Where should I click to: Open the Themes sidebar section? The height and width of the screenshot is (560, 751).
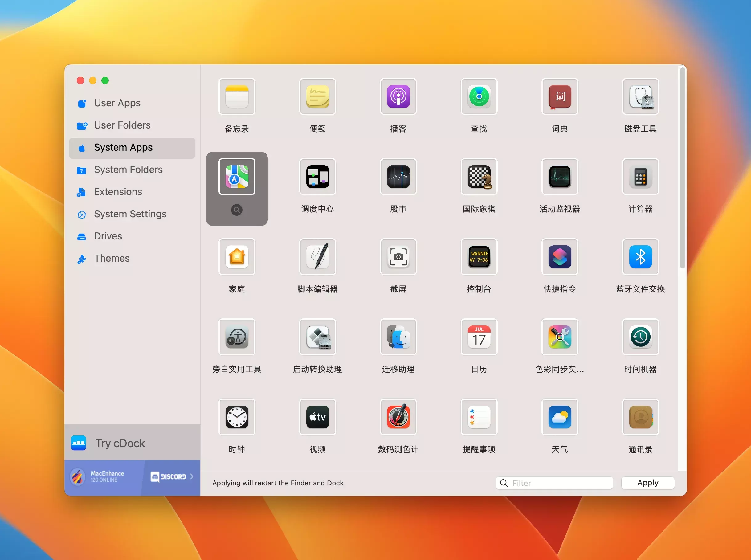coord(112,258)
